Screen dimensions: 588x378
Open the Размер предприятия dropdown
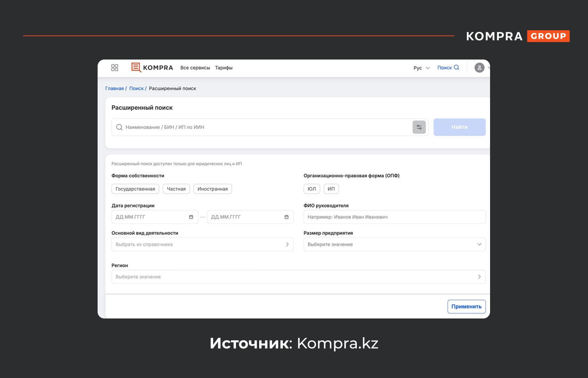(x=394, y=244)
